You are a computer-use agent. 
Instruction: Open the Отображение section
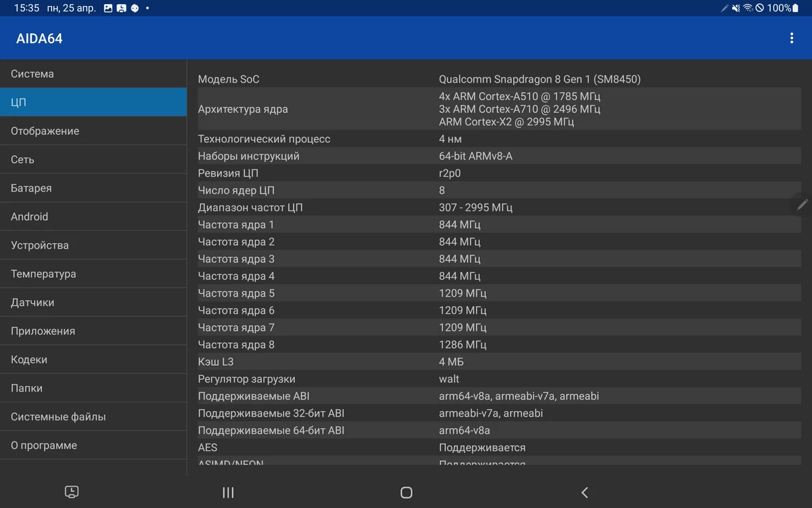(x=93, y=131)
